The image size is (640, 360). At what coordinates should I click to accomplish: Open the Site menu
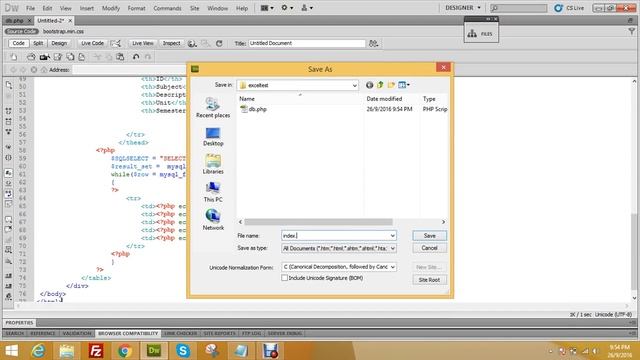click(195, 8)
